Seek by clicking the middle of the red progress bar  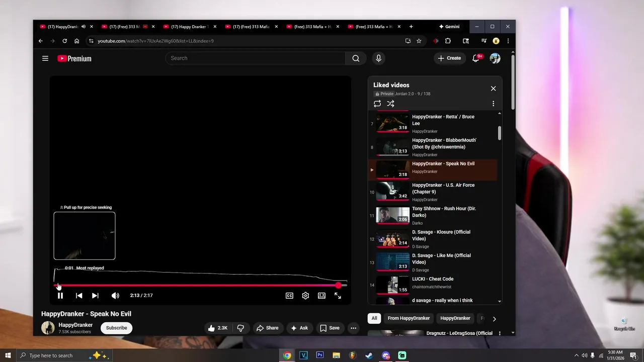pyautogui.click(x=196, y=285)
